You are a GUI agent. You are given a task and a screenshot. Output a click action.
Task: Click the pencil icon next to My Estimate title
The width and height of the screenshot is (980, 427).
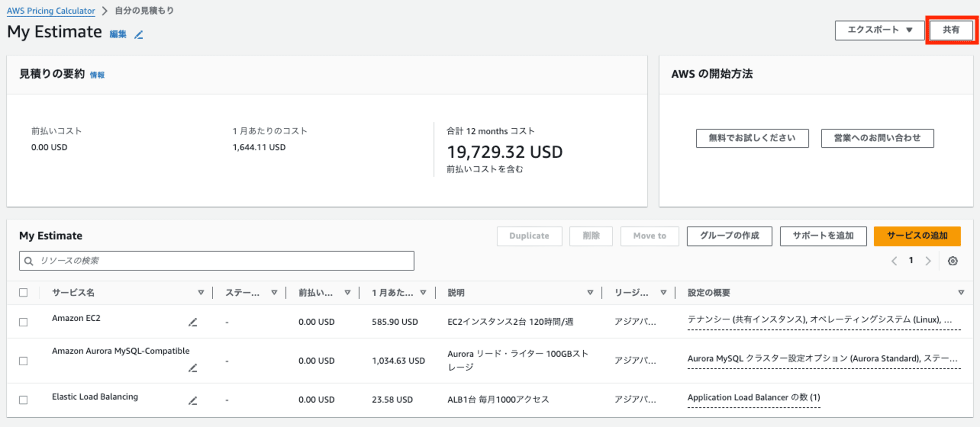click(139, 34)
